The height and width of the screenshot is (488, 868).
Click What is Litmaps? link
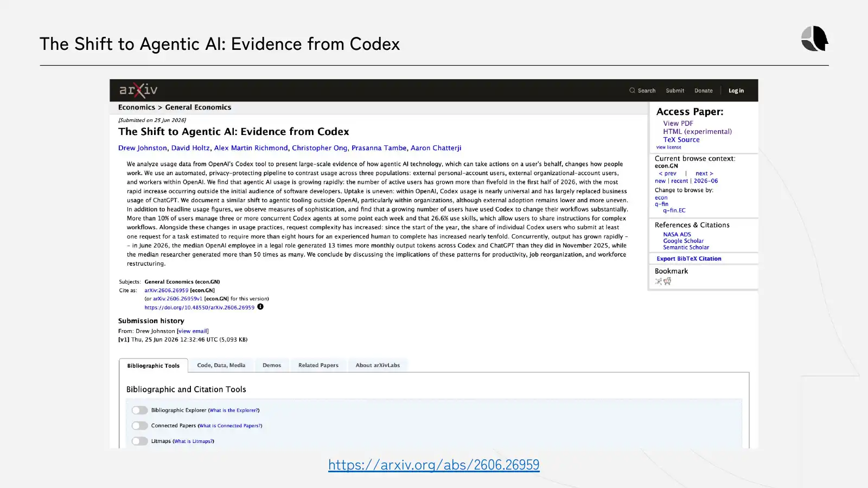pos(193,441)
